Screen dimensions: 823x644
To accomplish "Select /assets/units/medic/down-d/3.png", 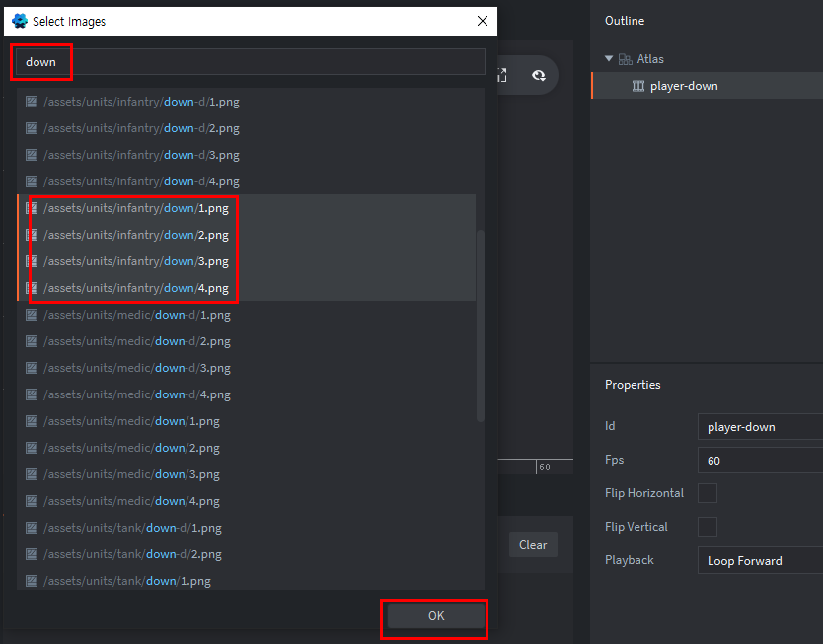I will point(246,368).
